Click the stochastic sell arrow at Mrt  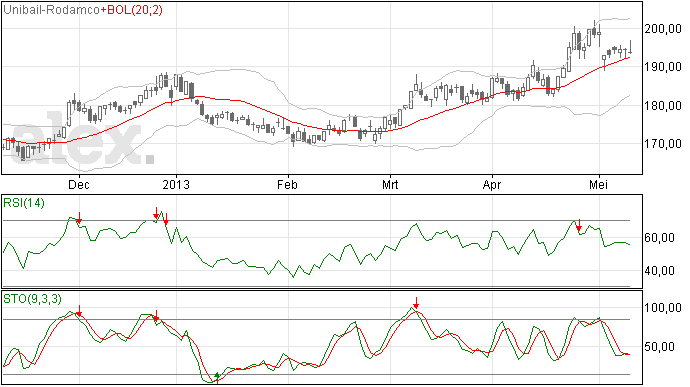416,303
